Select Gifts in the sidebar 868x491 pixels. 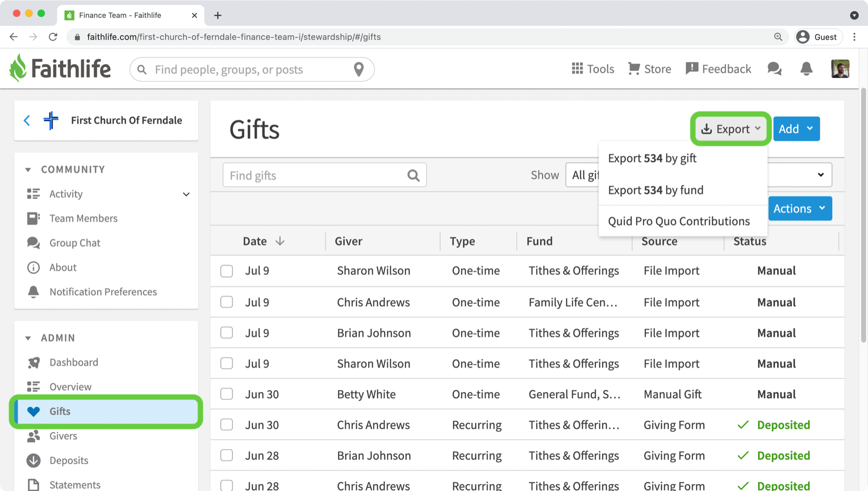pos(106,411)
